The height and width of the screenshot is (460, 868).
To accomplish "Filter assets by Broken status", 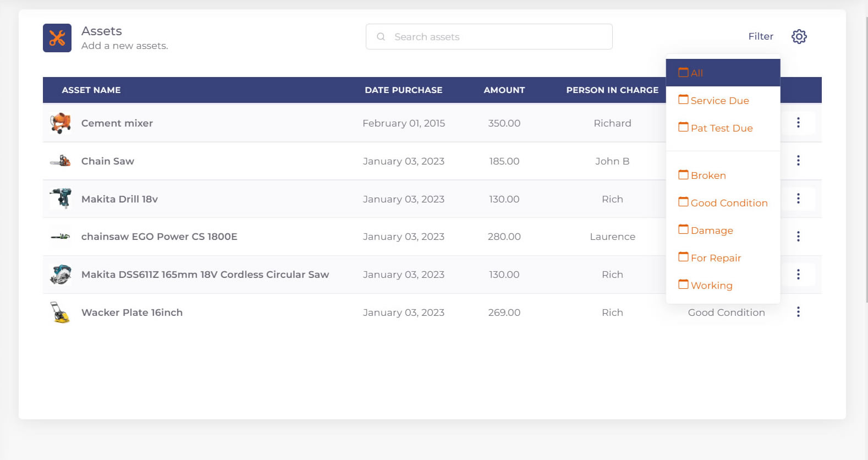I will 723,175.
